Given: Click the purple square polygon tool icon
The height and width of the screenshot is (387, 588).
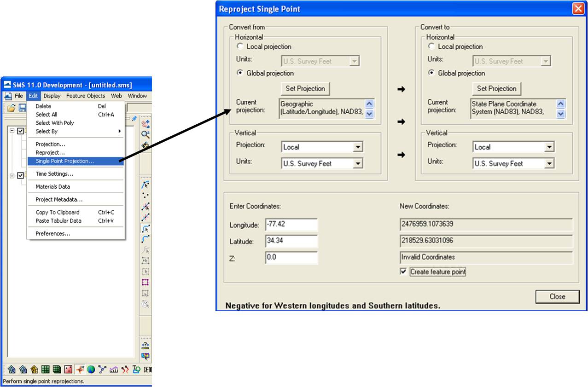Looking at the screenshot, I should (146, 282).
